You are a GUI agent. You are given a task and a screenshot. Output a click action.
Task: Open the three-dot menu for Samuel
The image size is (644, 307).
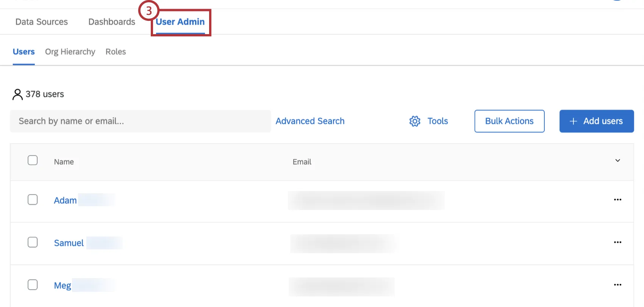(617, 242)
